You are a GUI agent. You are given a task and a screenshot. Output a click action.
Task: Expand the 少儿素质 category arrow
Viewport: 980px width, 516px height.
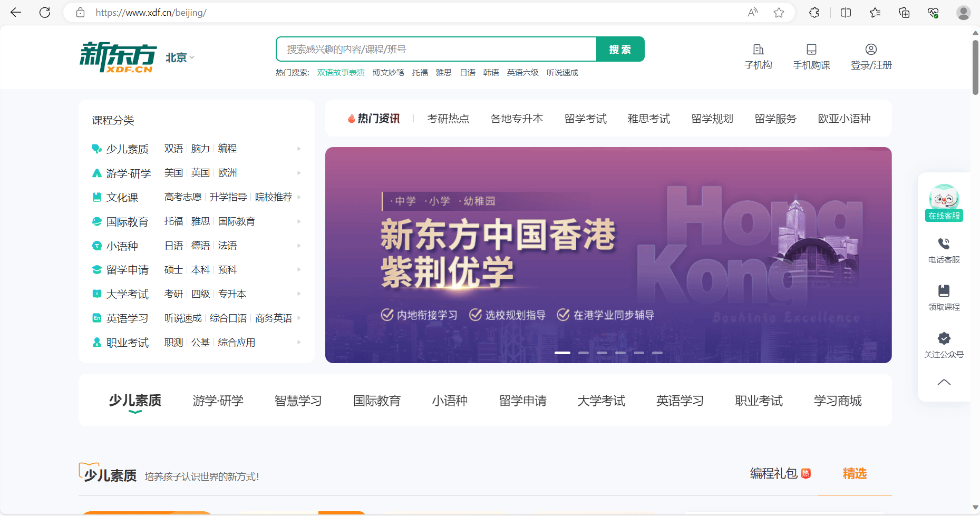pyautogui.click(x=299, y=149)
